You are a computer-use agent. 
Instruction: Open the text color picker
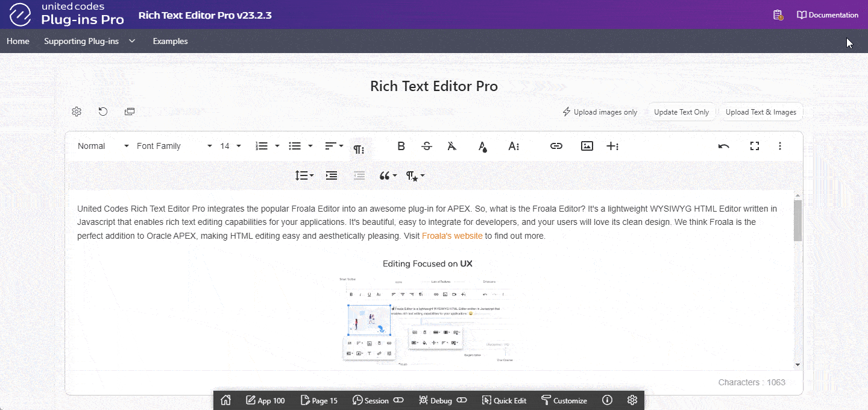[482, 146]
